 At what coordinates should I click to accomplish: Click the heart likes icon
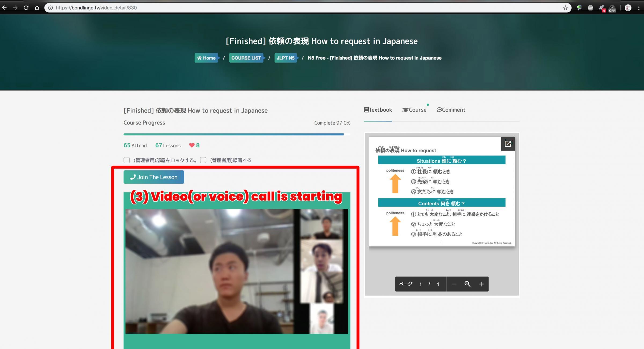point(192,145)
